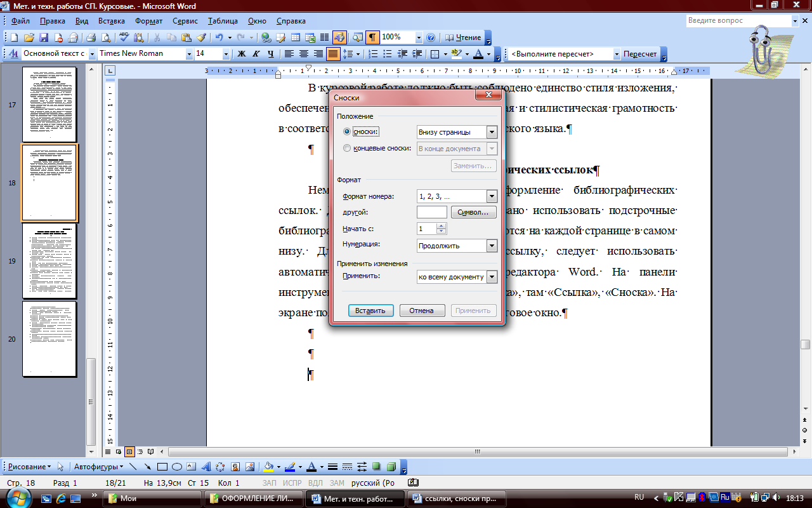Screen dimensions: 812x508
Task: Insert a table with the toolbar icon
Action: click(295, 37)
